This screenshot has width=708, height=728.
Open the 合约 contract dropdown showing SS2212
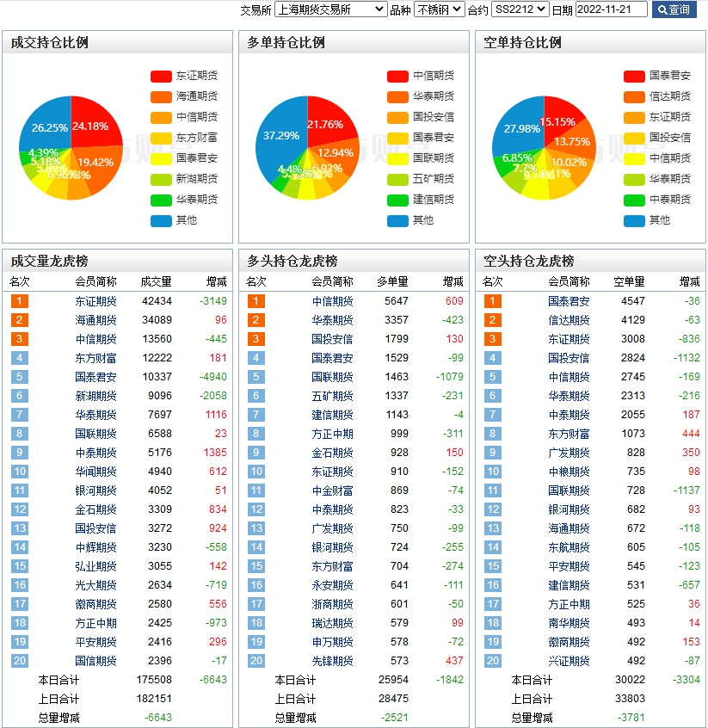click(520, 9)
